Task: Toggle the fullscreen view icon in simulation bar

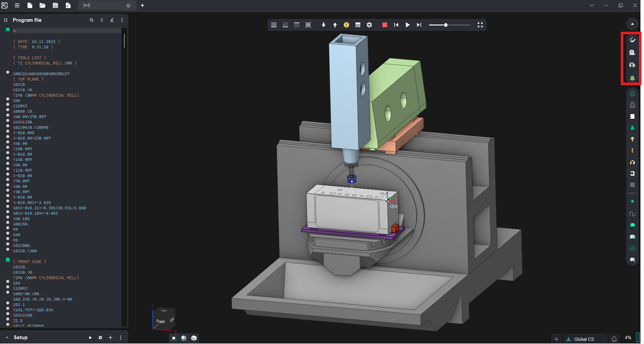Action: pyautogui.click(x=480, y=25)
